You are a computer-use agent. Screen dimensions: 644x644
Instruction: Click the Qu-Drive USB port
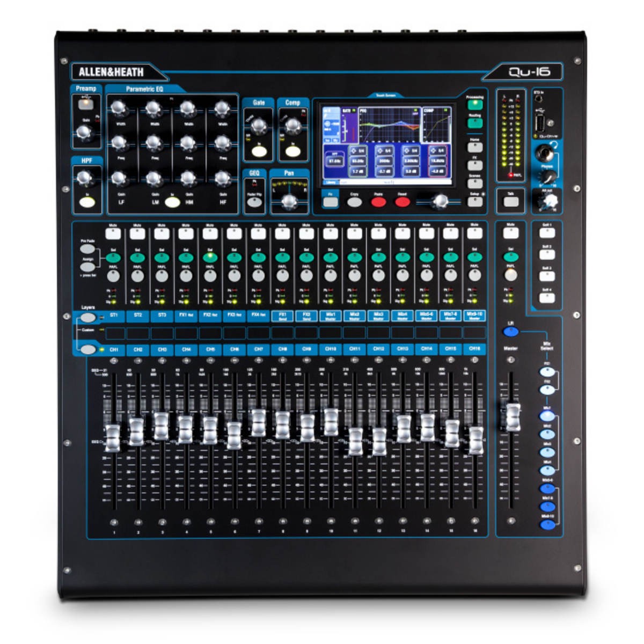click(x=540, y=123)
